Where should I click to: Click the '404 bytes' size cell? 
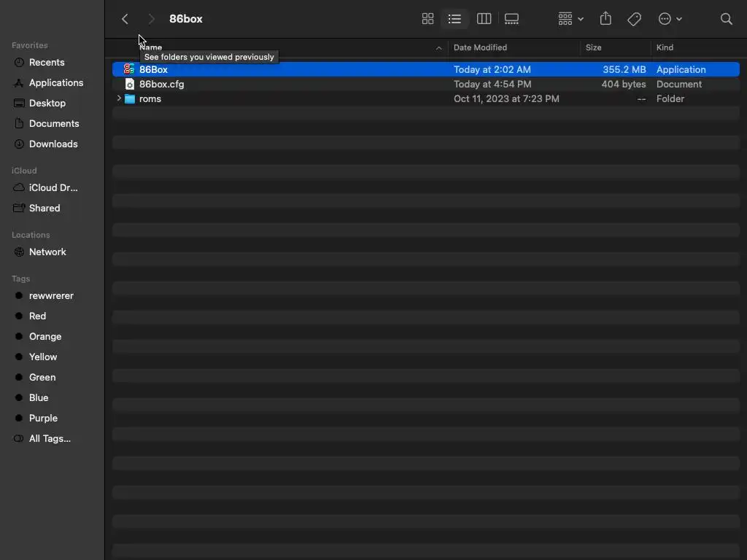coord(624,85)
